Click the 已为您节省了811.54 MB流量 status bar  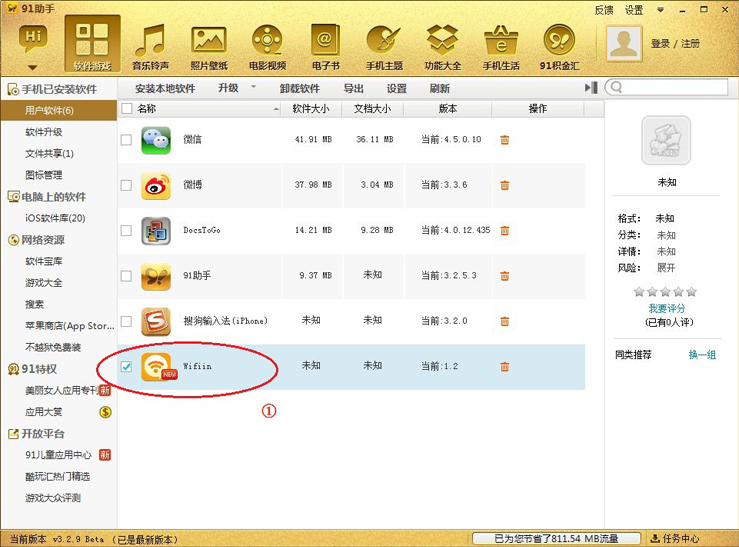pyautogui.click(x=556, y=538)
